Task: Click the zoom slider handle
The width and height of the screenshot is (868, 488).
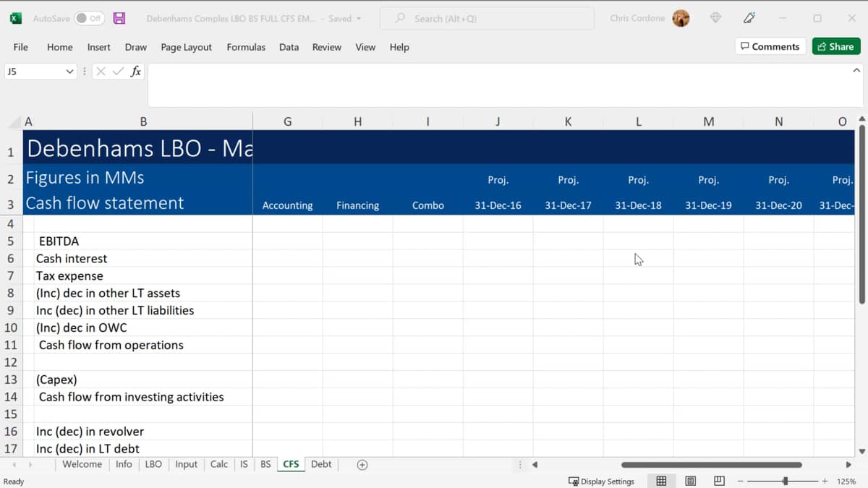Action: (x=786, y=481)
